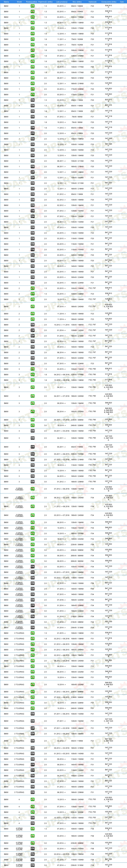Viewport: 127px width, 868px height.
Task: Click petrol icon in 07.2012 125kW/170KM F21 row
Action: (x=33, y=56)
